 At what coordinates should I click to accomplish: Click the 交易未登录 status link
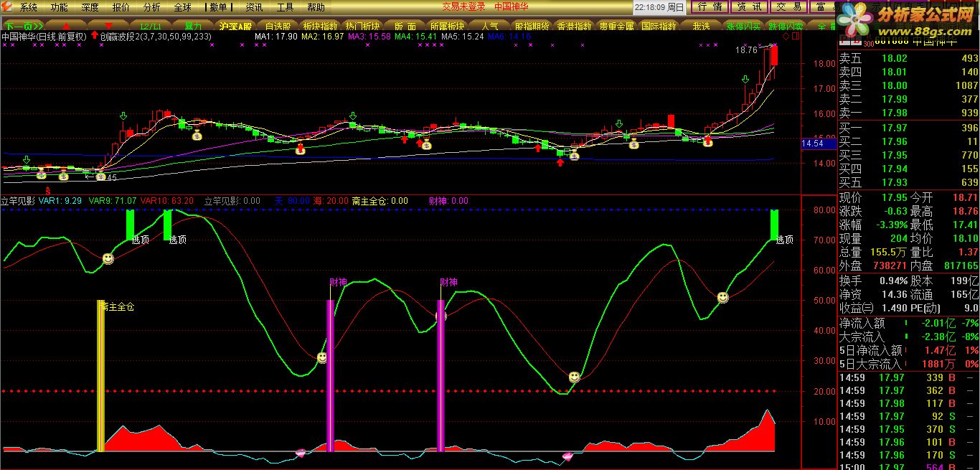463,7
